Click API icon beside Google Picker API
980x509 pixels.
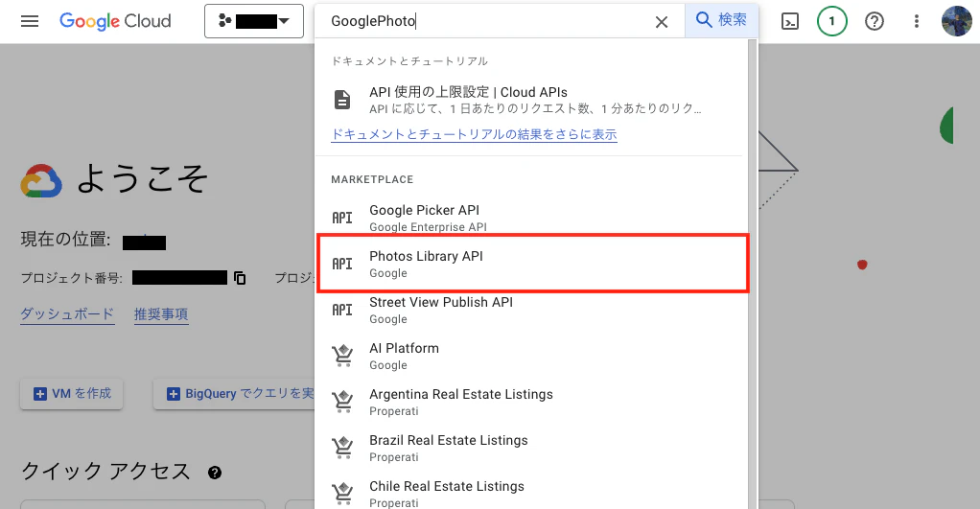point(342,218)
